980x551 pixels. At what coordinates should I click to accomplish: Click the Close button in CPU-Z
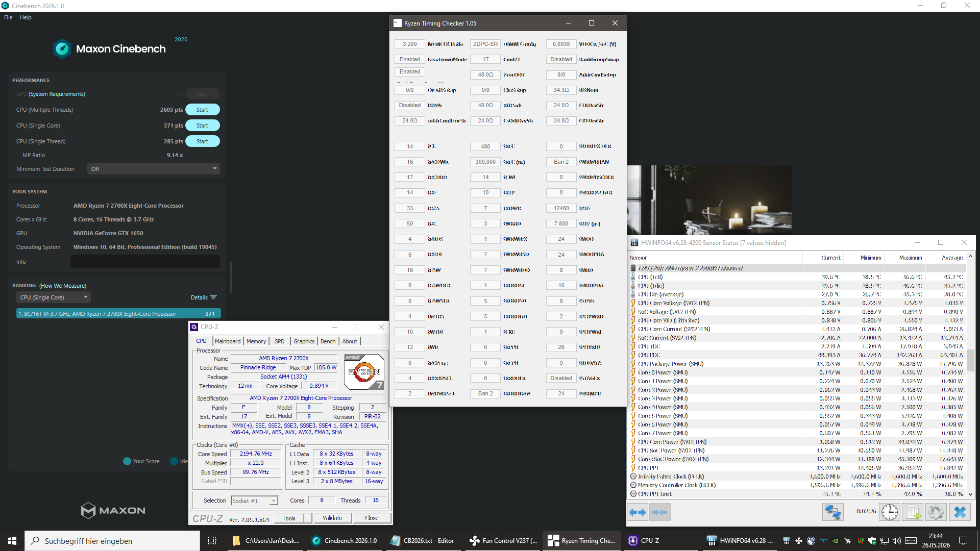(x=372, y=518)
